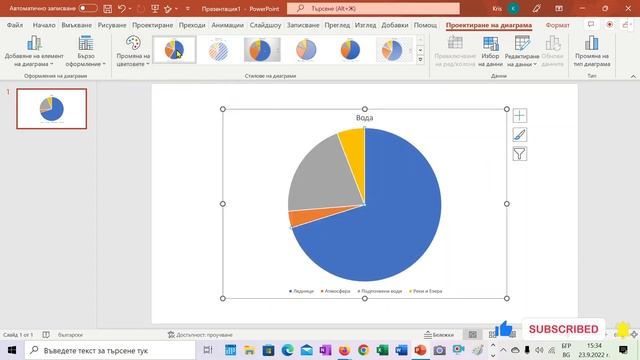Open the Comments icon near the ribbon
This screenshot has width=640, height=360.
591,24
